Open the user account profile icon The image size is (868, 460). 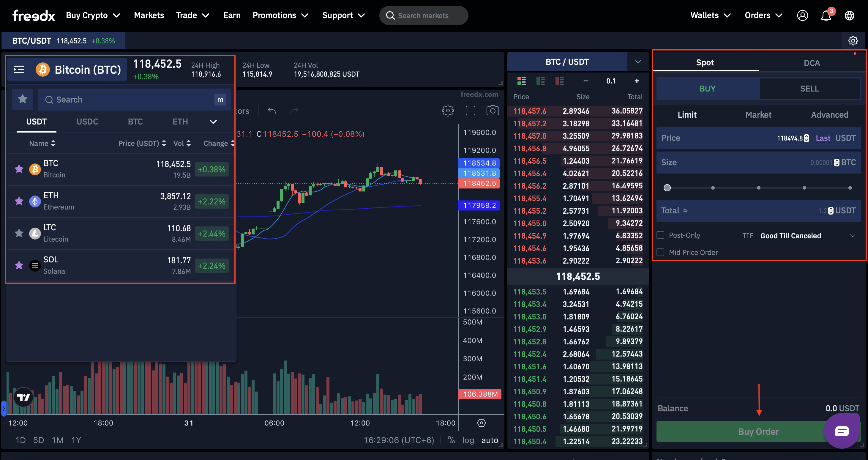(802, 15)
